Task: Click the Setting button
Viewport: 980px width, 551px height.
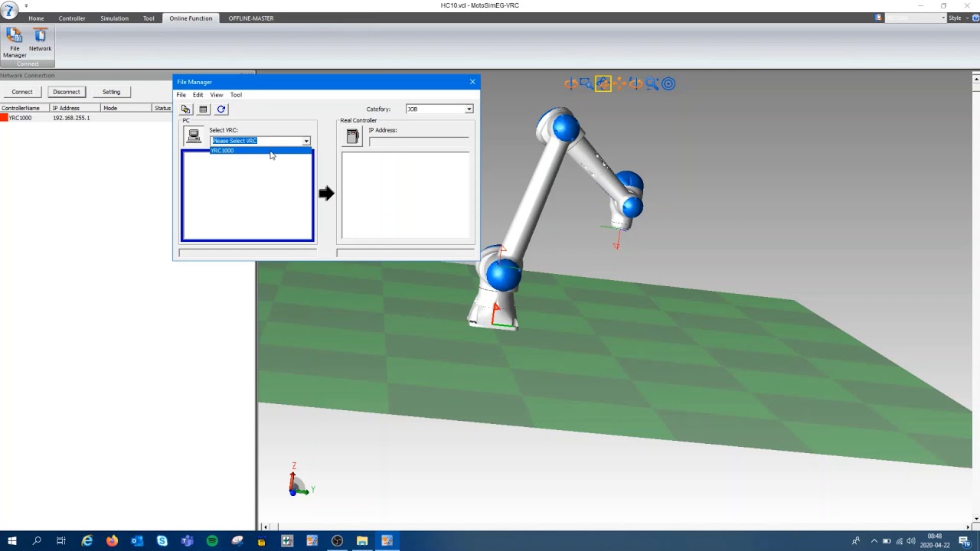Action: (x=111, y=92)
